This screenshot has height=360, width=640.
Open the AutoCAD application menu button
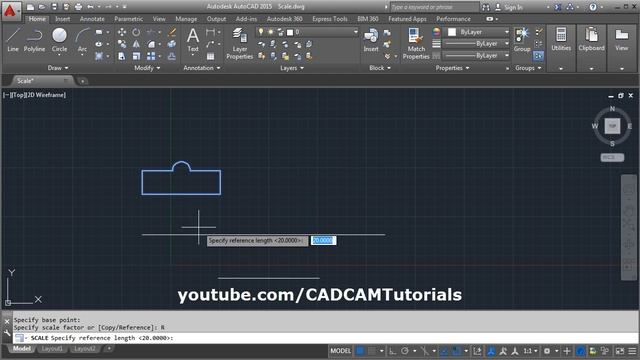10,11
